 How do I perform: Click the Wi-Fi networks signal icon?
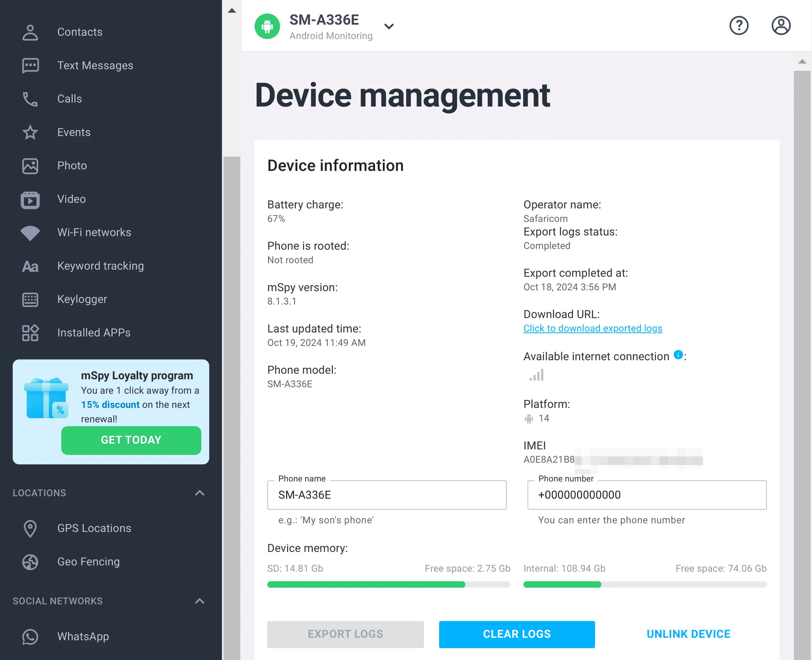coord(30,233)
